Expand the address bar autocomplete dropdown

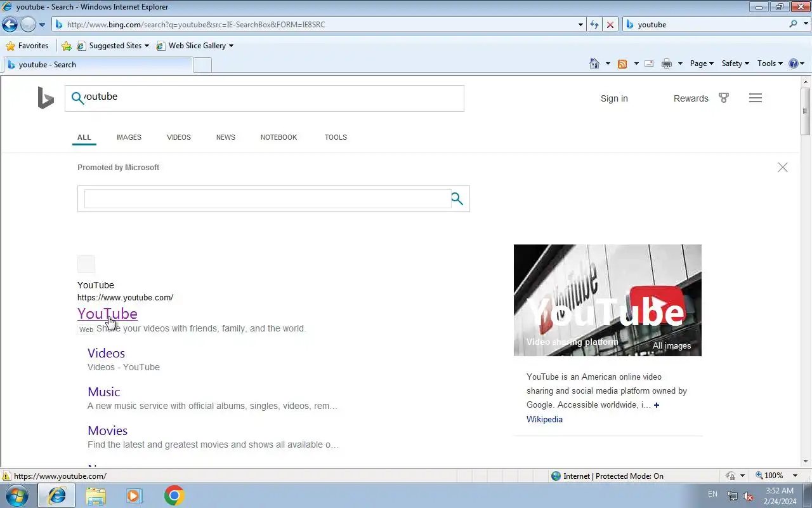tap(580, 25)
